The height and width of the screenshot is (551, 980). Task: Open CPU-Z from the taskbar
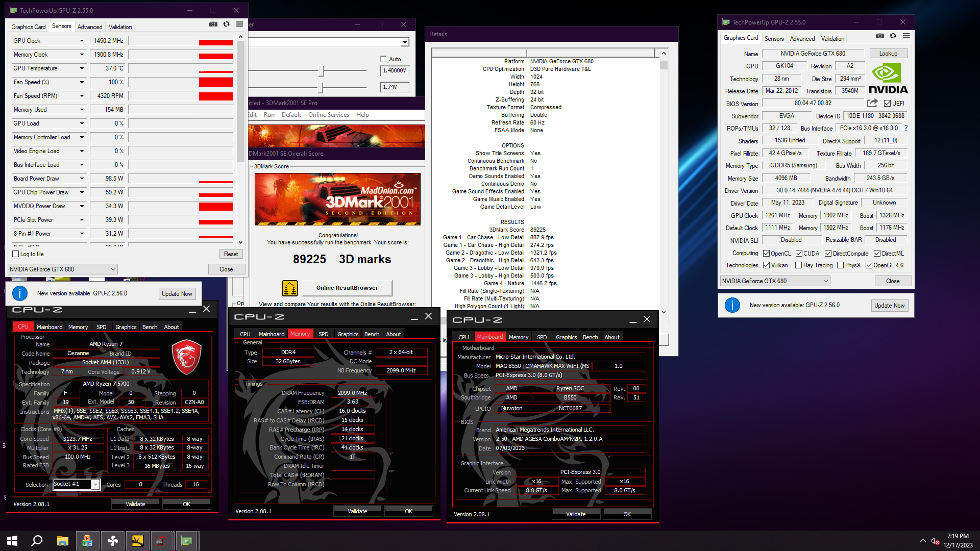pyautogui.click(x=162, y=541)
